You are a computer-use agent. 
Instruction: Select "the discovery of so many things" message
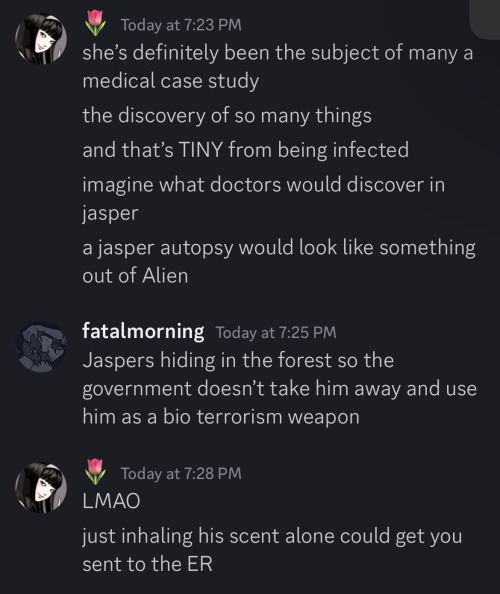point(227,116)
